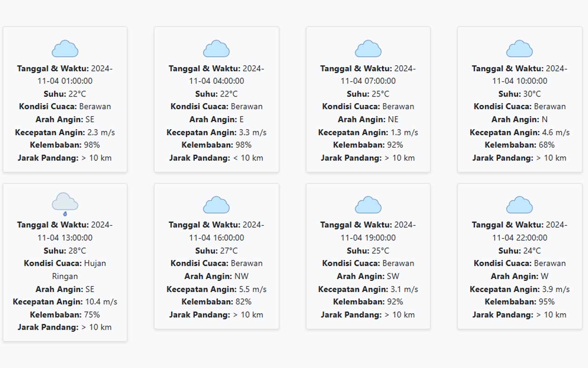The width and height of the screenshot is (588, 368).
Task: Click the cloud icon on the 01:00:00 card
Action: pyautogui.click(x=65, y=49)
